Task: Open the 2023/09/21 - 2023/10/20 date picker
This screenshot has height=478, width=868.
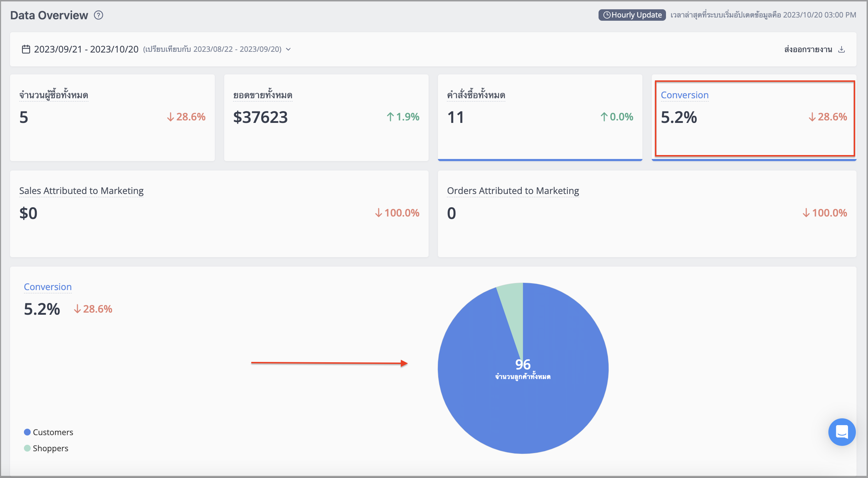Action: [86, 49]
